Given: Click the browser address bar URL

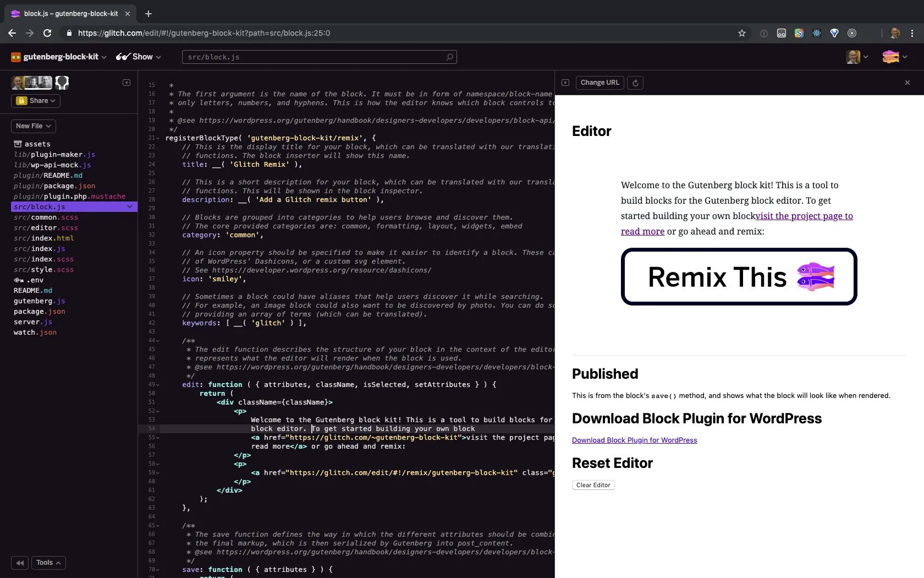Looking at the screenshot, I should 204,33.
